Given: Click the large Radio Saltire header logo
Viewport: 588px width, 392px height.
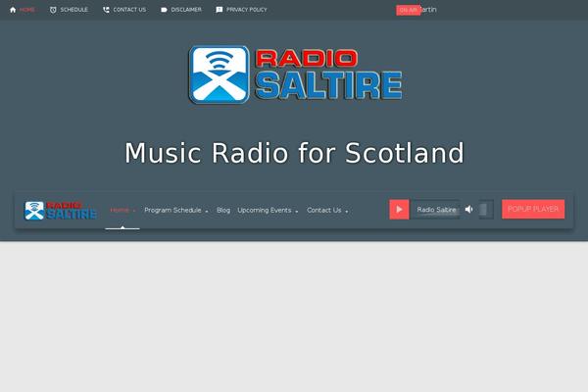Looking at the screenshot, I should [296, 74].
